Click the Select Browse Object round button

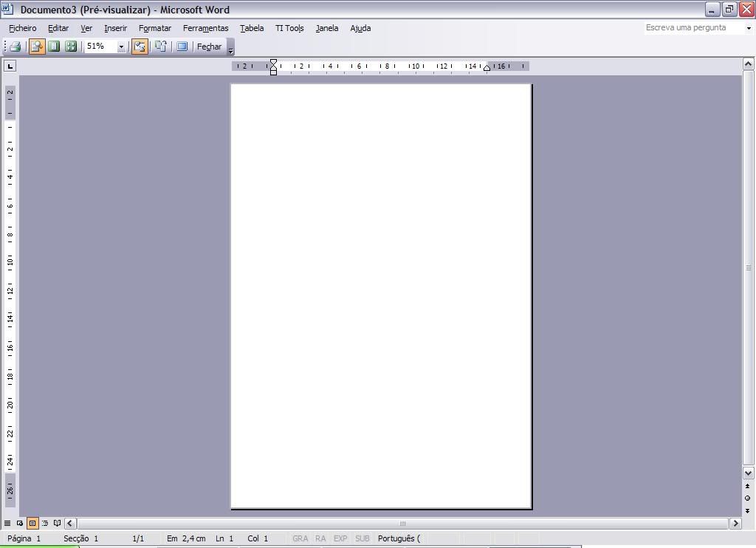748,498
